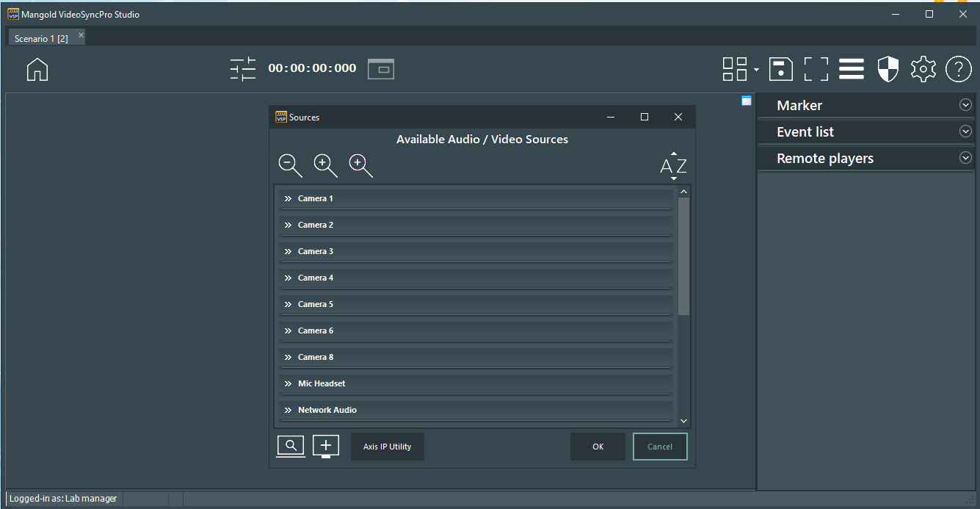The image size is (980, 509).
Task: Add a source with the monitor plus icon
Action: (x=326, y=447)
